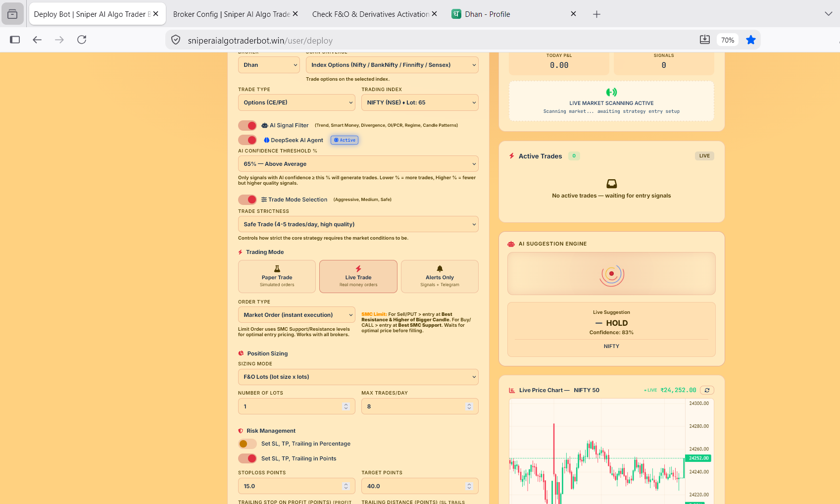The width and height of the screenshot is (840, 504).
Task: Switch to Broker Config browser tab
Action: (x=232, y=14)
